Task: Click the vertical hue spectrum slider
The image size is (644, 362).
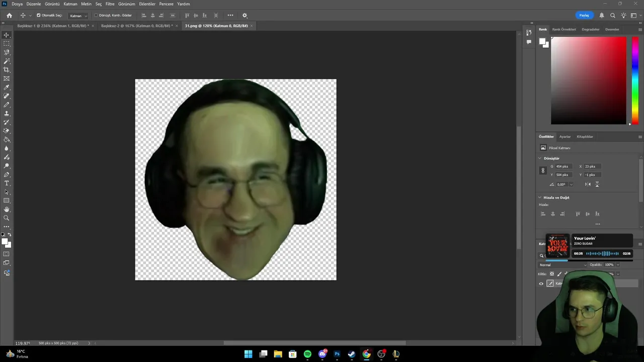Action: (x=635, y=80)
